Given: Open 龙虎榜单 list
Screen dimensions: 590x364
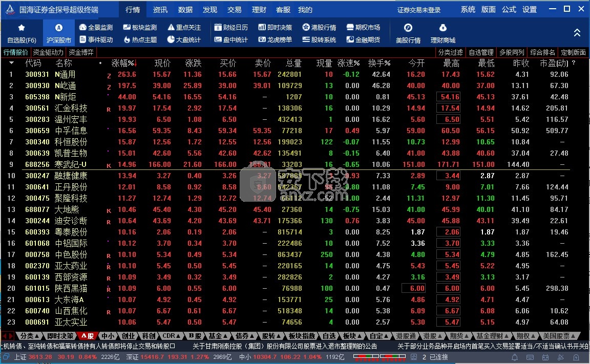Looking at the screenshot, I should pos(275,39).
